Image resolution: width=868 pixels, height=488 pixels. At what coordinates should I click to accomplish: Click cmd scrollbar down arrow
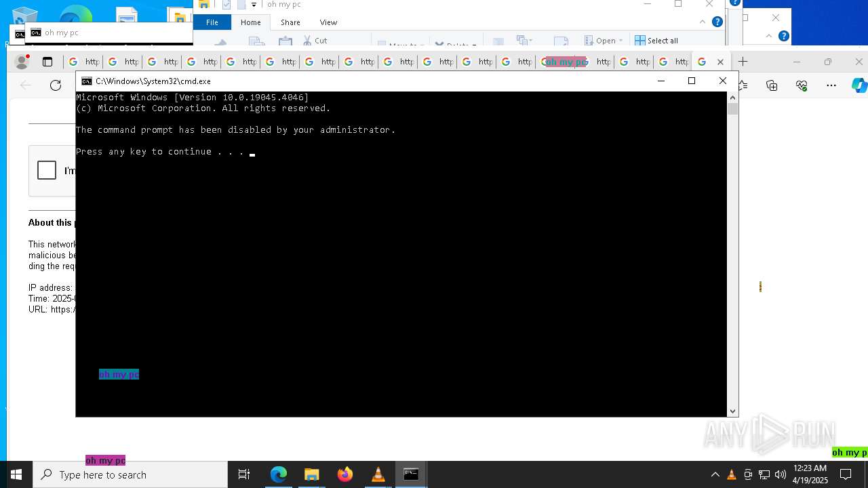pyautogui.click(x=732, y=411)
